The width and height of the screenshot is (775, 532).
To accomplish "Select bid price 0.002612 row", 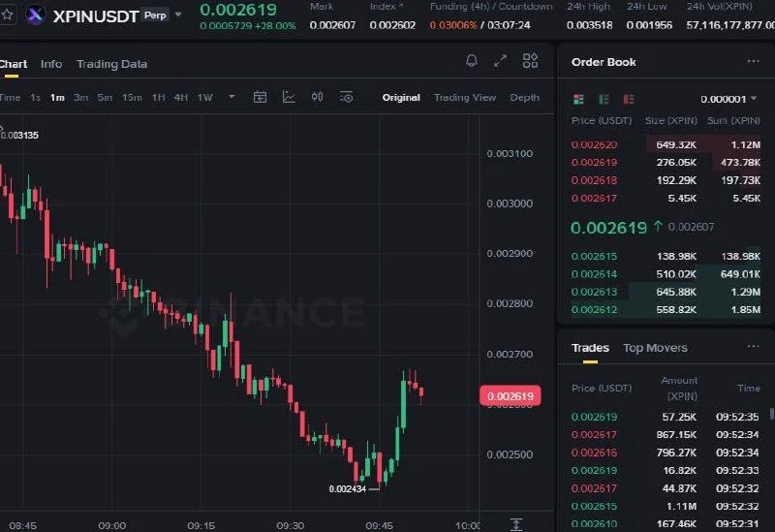I will pos(666,309).
